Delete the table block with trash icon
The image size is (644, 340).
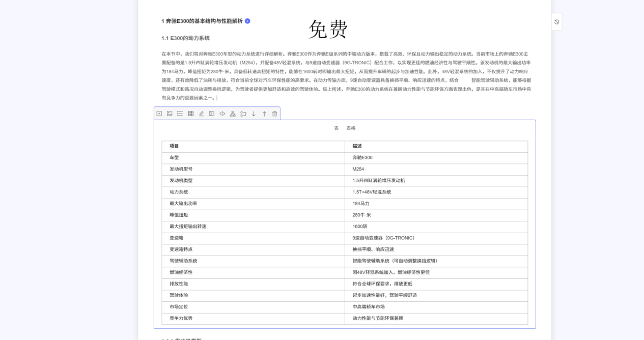pos(274,114)
